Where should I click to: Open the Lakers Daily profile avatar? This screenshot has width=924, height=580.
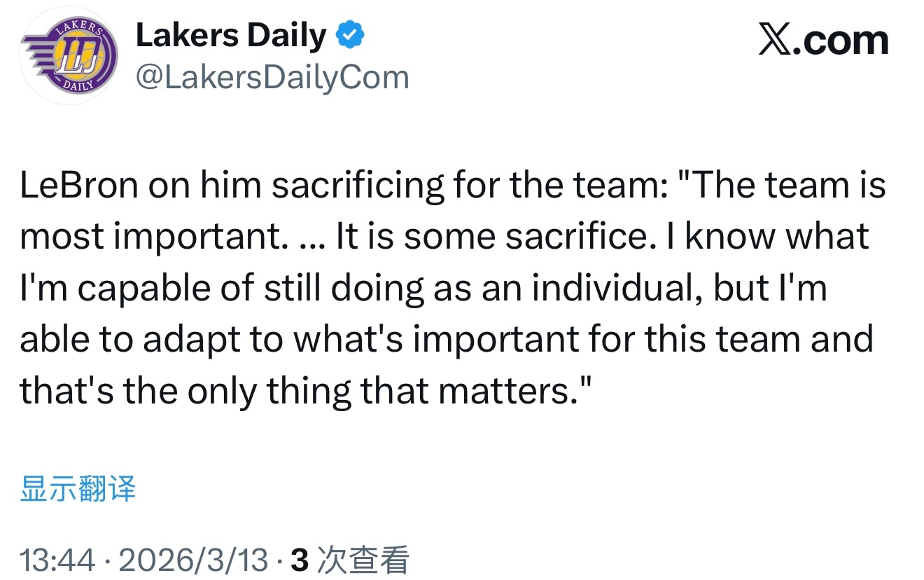(68, 56)
